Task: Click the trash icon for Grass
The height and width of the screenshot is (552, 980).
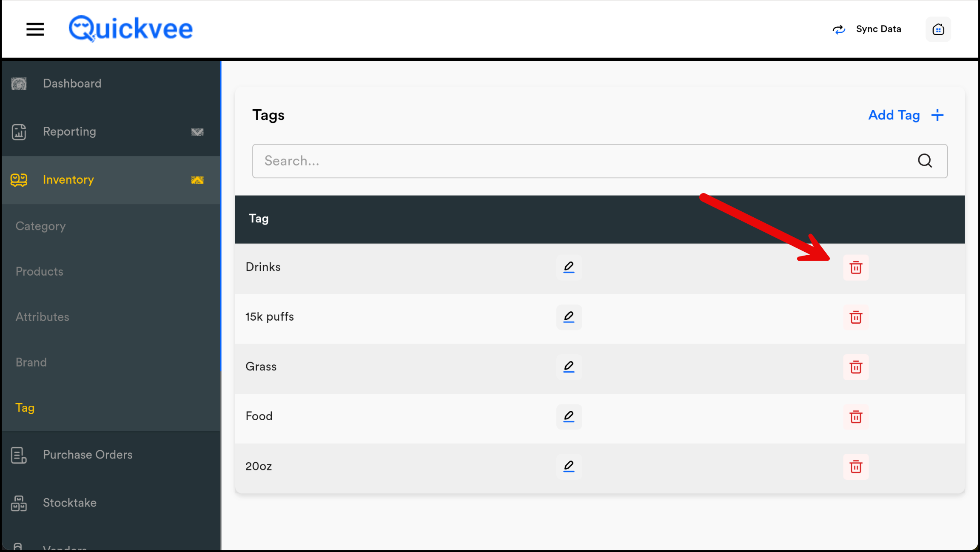Action: (x=856, y=367)
